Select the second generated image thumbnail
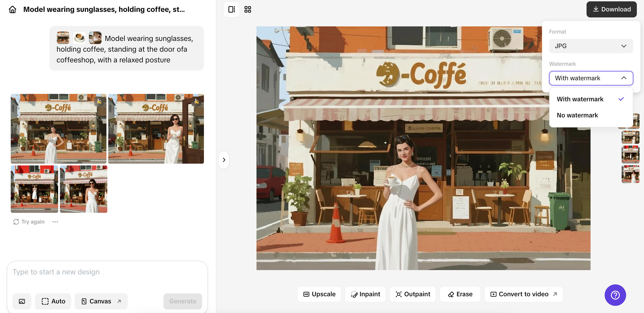Screen dimensions: 644x313 point(156,129)
